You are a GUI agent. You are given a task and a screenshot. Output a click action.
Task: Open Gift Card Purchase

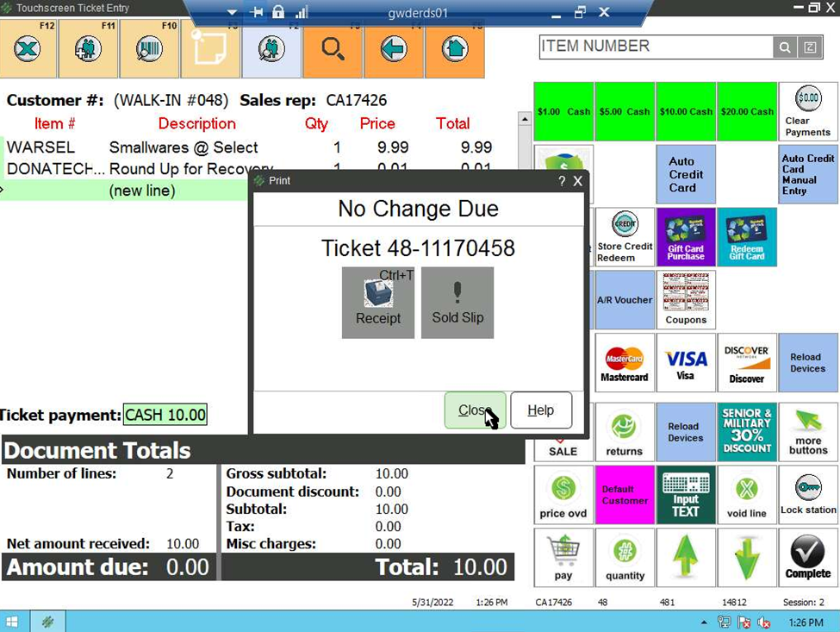[686, 236]
